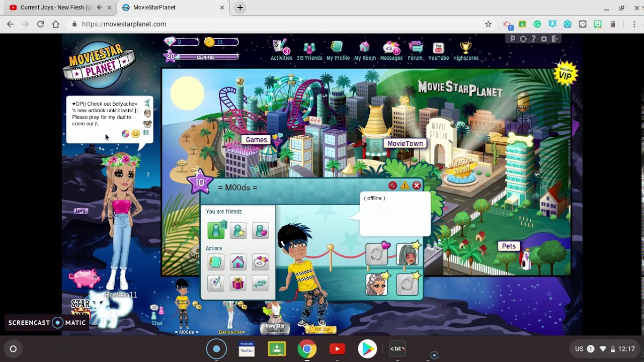Open the 315 Friends list
The height and width of the screenshot is (362, 644).
click(309, 50)
